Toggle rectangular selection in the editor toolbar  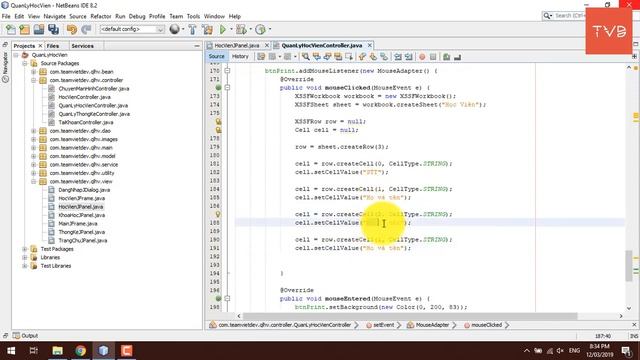[349, 57]
